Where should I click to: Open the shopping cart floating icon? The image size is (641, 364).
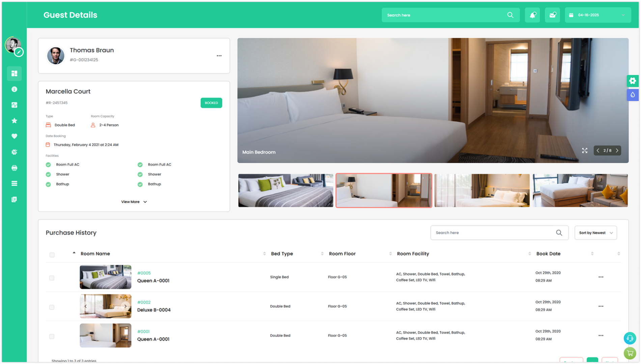coord(630,353)
